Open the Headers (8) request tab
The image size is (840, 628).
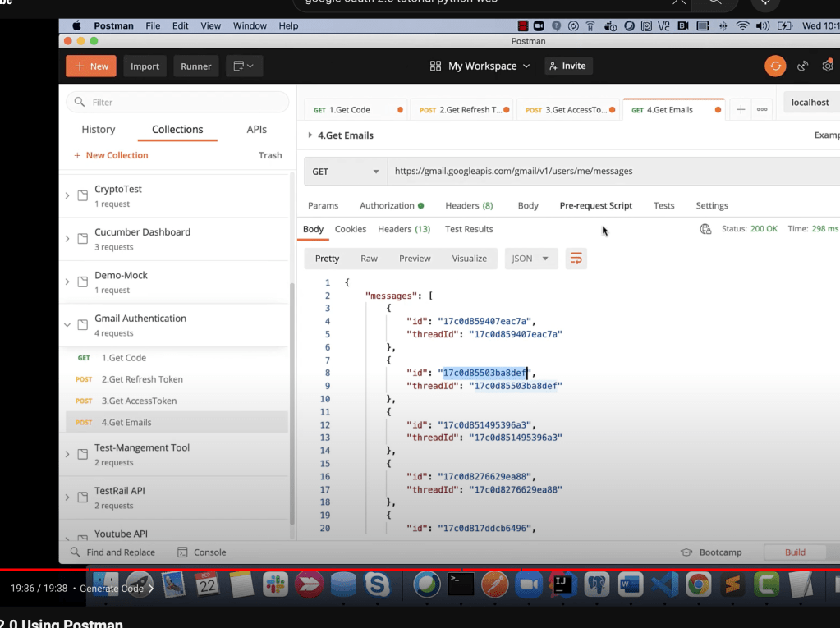tap(469, 205)
